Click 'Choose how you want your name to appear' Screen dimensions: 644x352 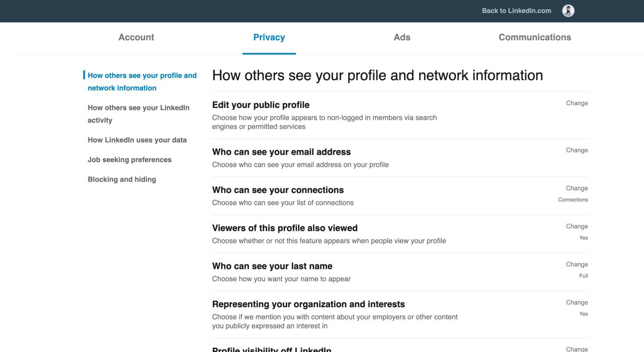[281, 279]
